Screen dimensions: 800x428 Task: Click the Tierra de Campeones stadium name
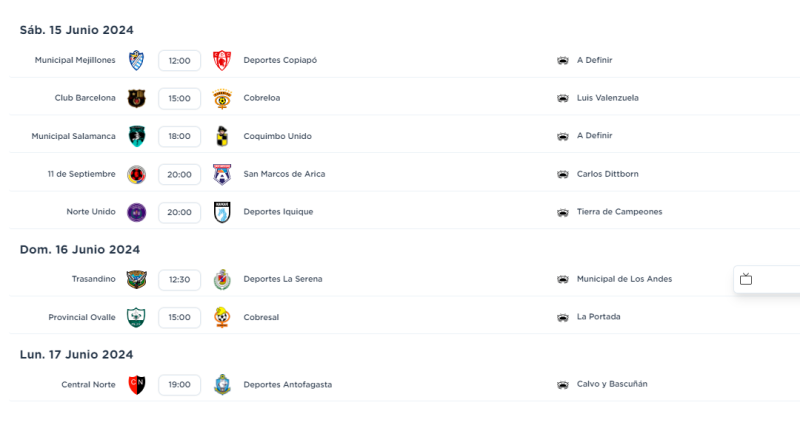[x=619, y=212]
